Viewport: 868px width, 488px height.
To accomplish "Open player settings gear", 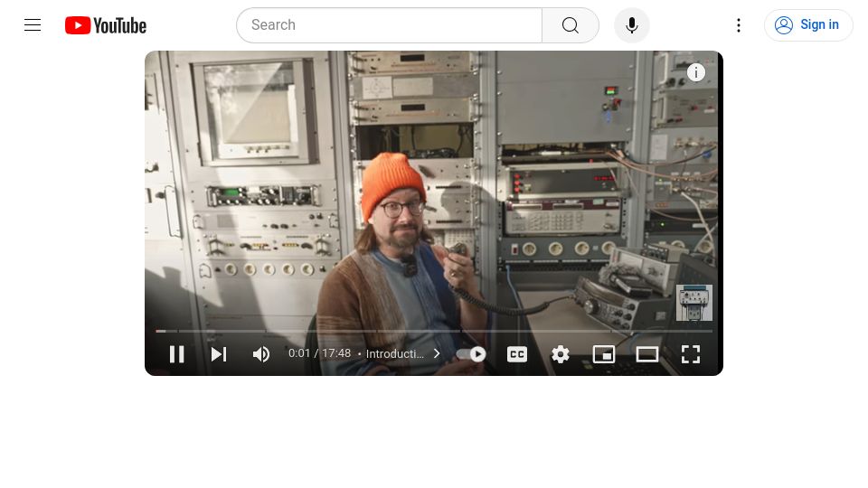I will pos(561,354).
